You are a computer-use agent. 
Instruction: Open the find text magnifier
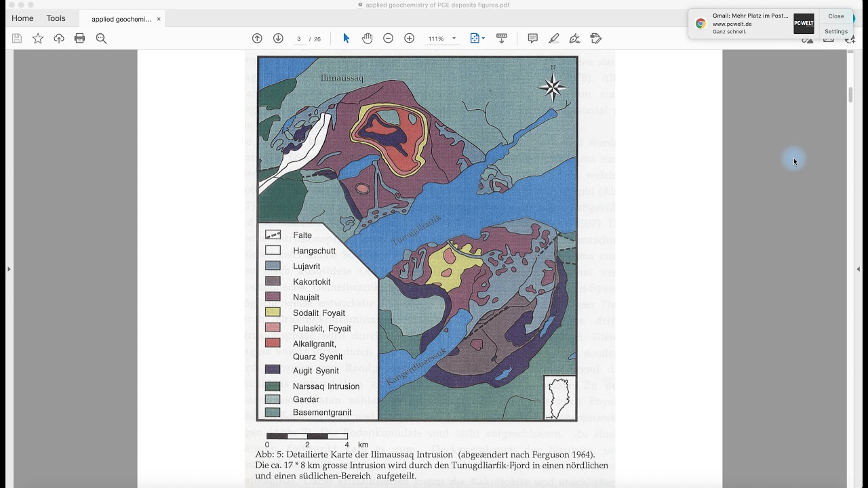(x=101, y=39)
